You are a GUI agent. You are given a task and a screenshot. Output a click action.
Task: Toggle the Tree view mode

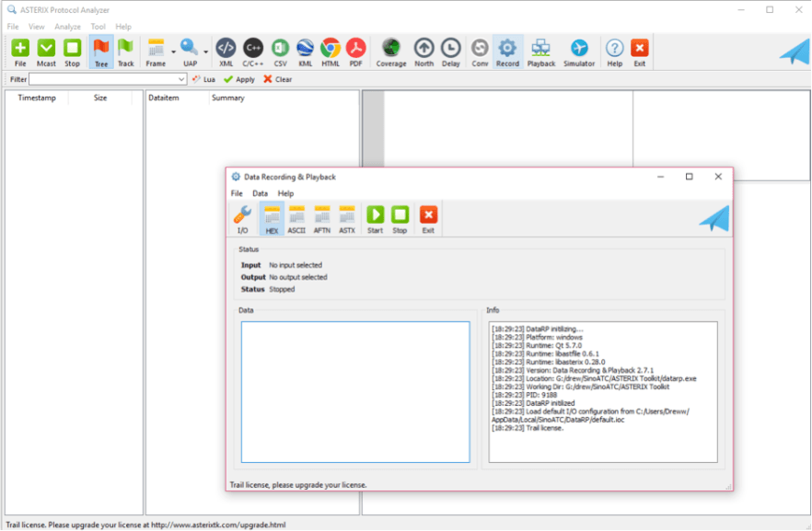(x=100, y=52)
